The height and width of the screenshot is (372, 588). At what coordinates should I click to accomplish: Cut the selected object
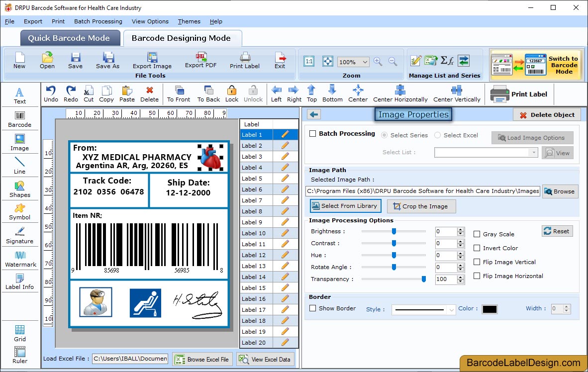pyautogui.click(x=89, y=94)
